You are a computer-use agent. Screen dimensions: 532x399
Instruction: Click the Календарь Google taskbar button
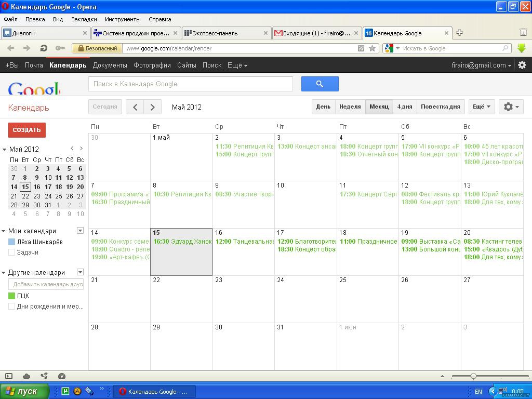[154, 392]
